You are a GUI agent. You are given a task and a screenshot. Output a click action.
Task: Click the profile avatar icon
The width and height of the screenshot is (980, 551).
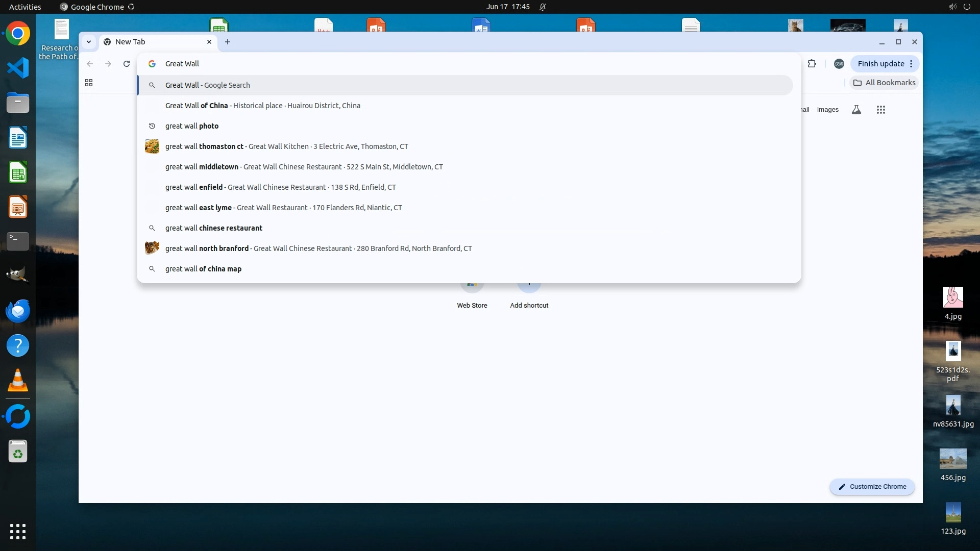tap(839, 64)
